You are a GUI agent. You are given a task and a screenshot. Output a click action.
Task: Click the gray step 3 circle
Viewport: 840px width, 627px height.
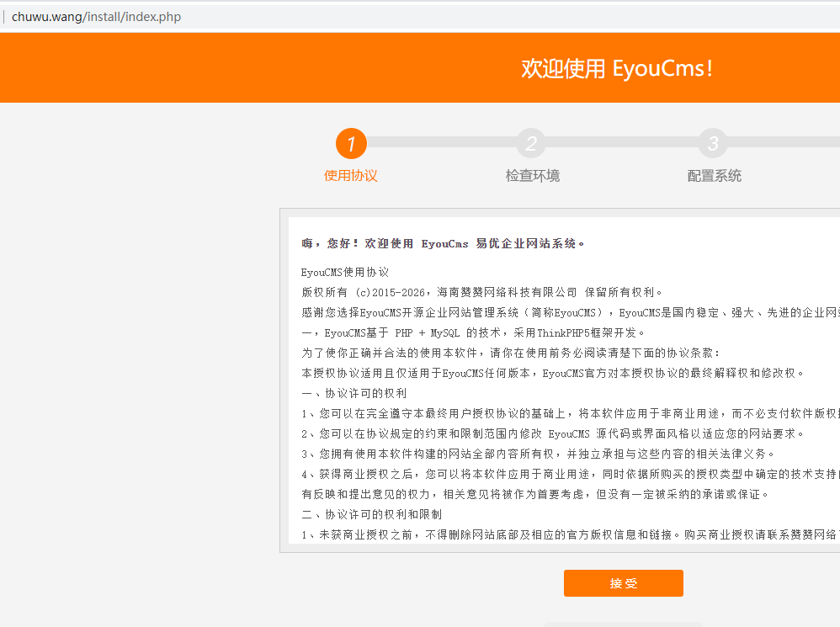click(712, 143)
